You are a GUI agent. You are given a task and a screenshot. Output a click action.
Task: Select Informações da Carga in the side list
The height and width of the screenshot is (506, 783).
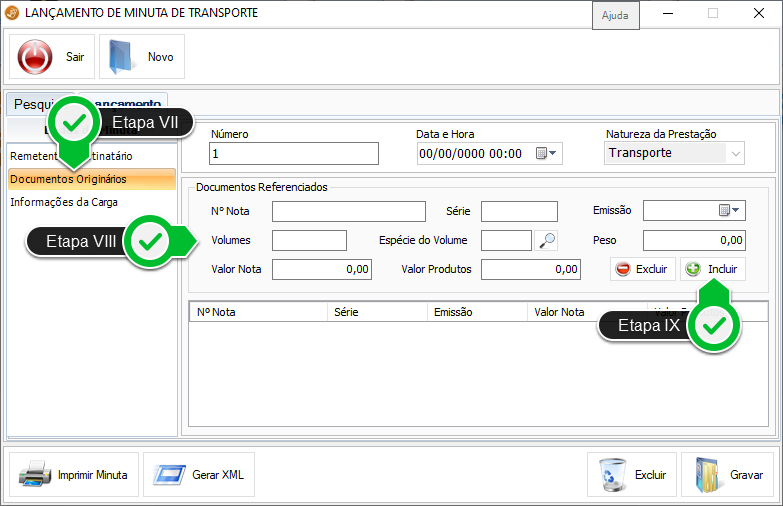pos(64,202)
